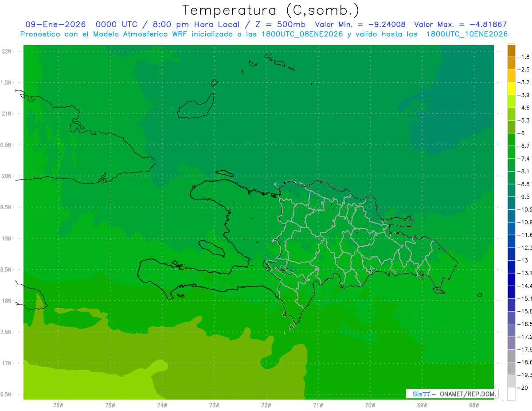
Task: Click the "-7.4" colorbar label
Action: [x=524, y=159]
